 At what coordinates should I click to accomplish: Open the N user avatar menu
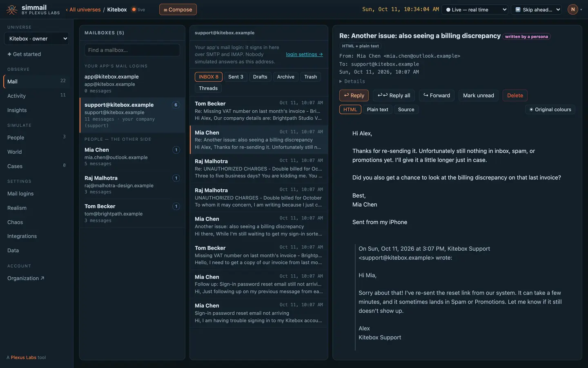pyautogui.click(x=572, y=9)
